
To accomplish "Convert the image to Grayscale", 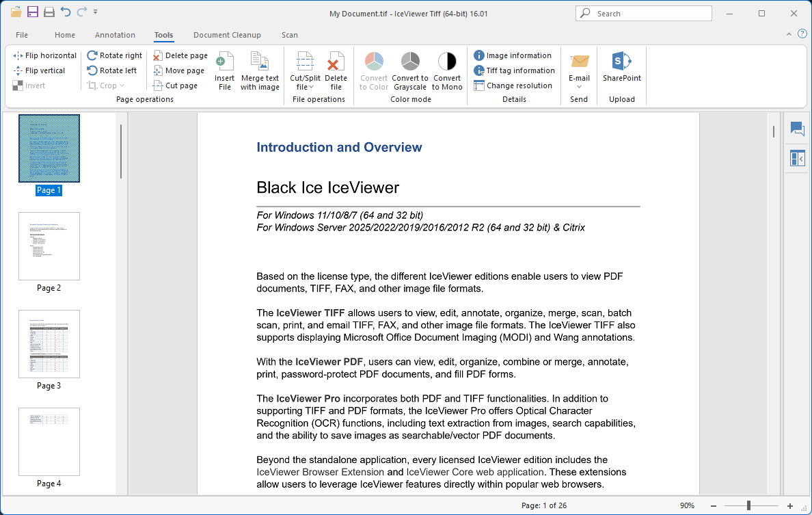I will coord(410,71).
